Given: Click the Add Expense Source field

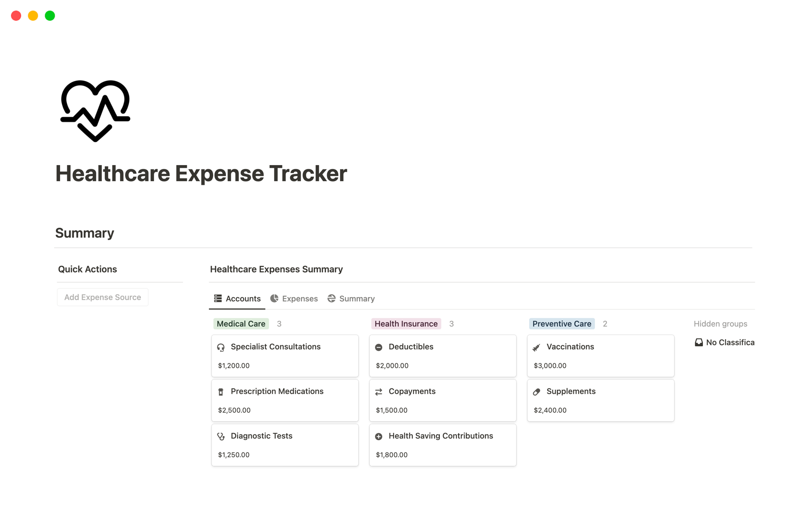Looking at the screenshot, I should [102, 297].
